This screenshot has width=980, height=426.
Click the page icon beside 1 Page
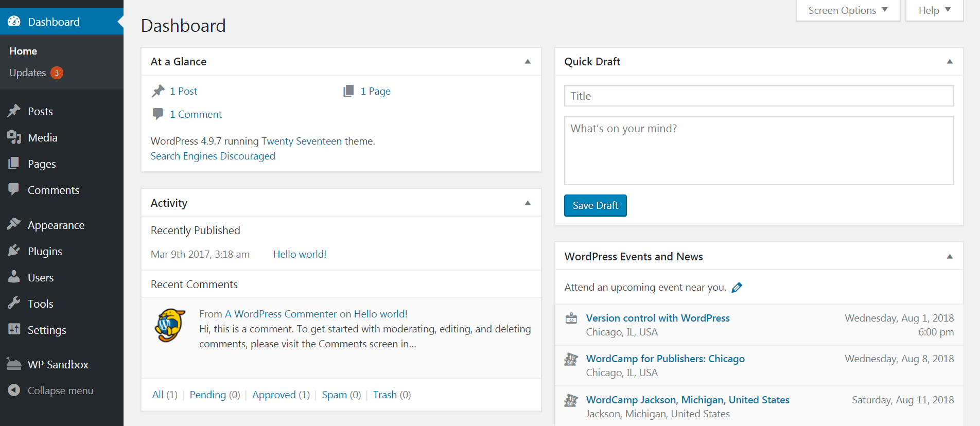[x=348, y=91]
